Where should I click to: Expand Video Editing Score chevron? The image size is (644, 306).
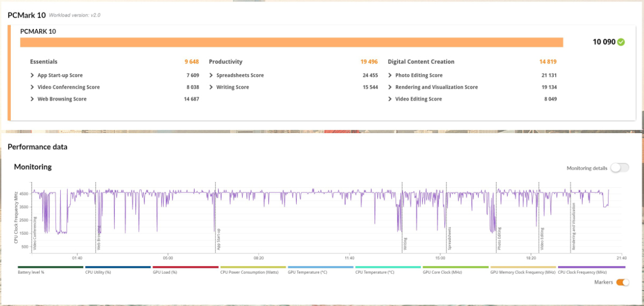pos(390,99)
